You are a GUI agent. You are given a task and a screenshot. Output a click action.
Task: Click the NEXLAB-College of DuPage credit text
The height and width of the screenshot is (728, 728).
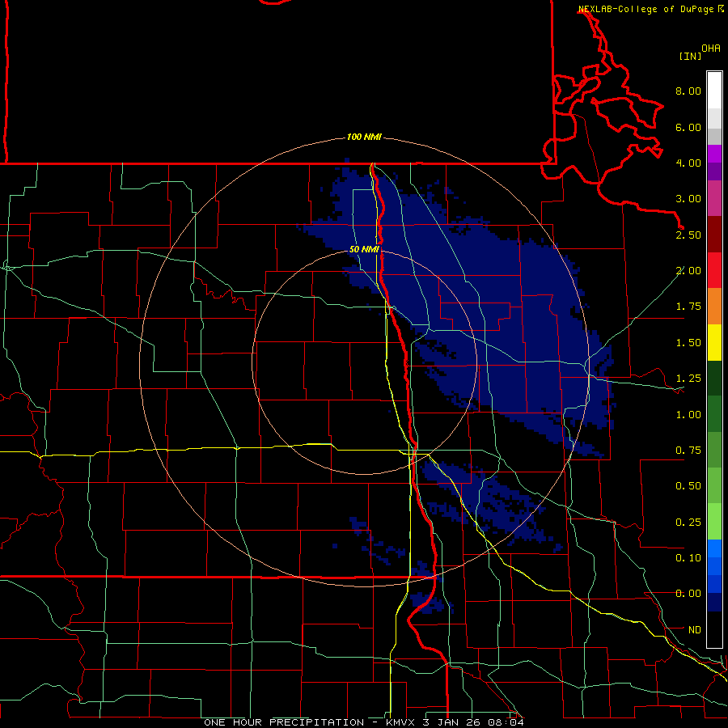pyautogui.click(x=645, y=9)
